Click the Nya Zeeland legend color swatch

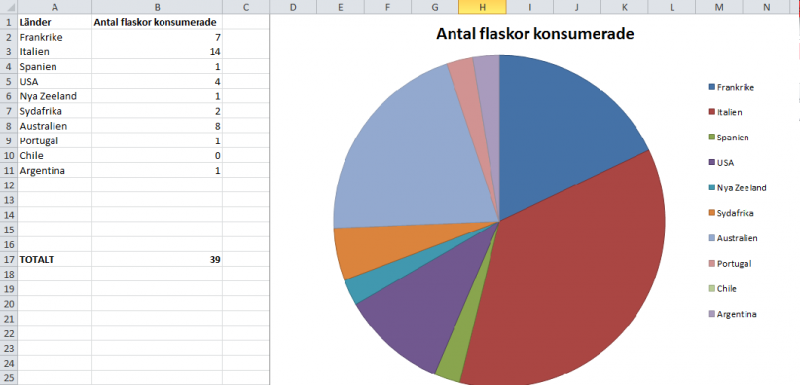point(712,188)
